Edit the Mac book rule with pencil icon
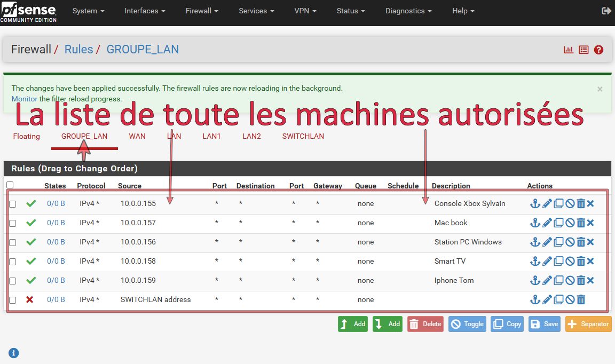The height and width of the screenshot is (364, 615). pos(547,223)
